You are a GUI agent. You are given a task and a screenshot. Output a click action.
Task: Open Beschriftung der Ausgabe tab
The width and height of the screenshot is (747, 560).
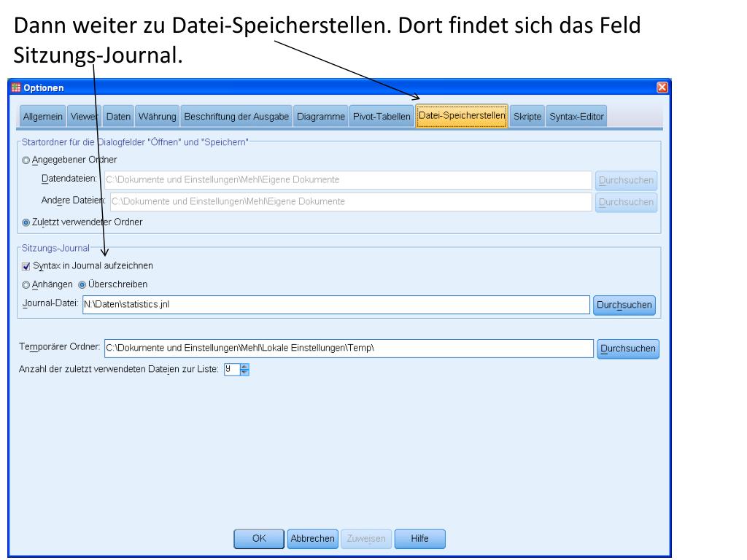coord(236,117)
